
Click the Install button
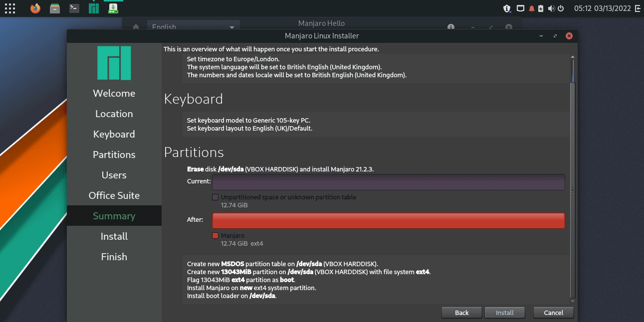coord(505,313)
